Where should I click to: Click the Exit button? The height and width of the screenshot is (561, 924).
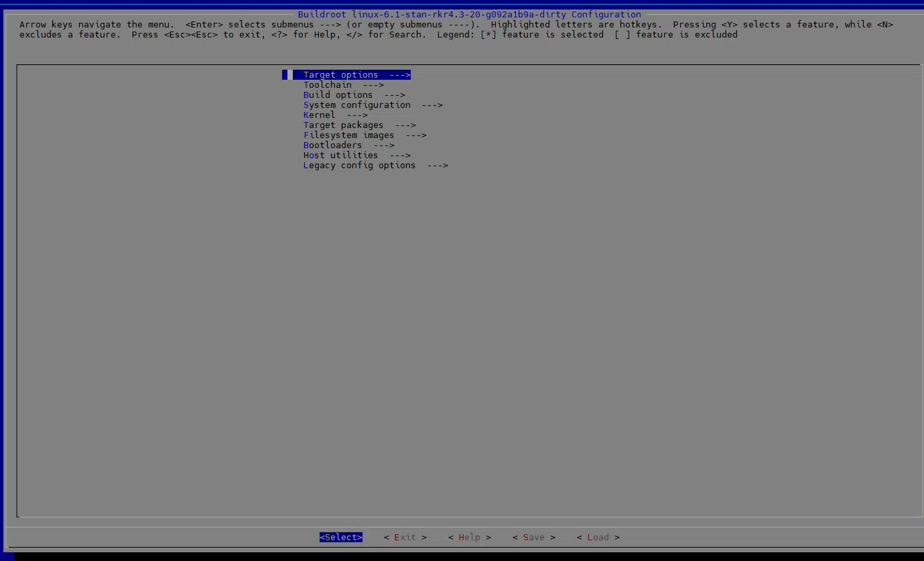tap(405, 538)
